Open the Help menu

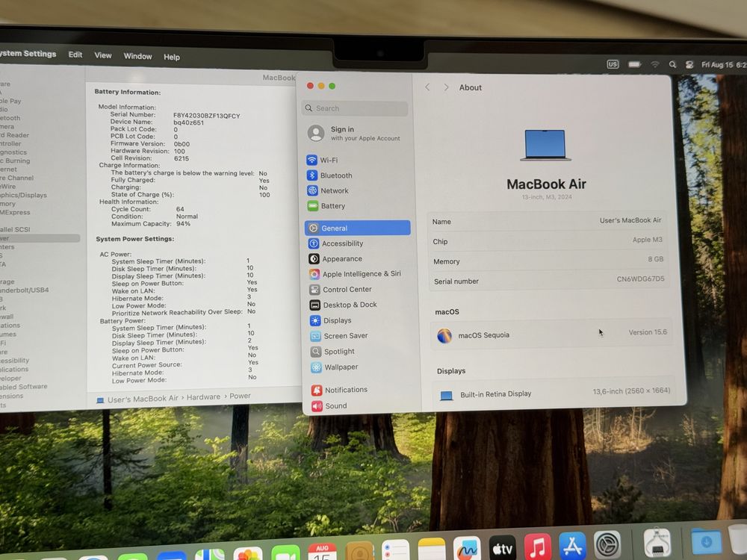tap(172, 57)
